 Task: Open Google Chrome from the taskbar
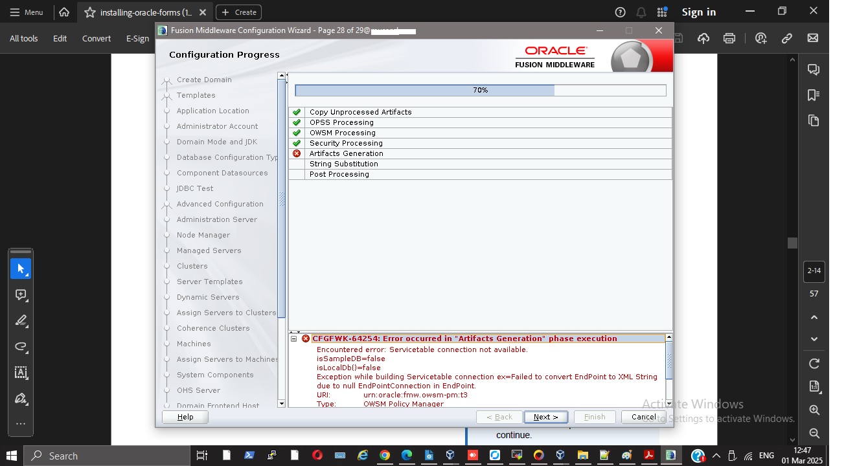tap(385, 456)
